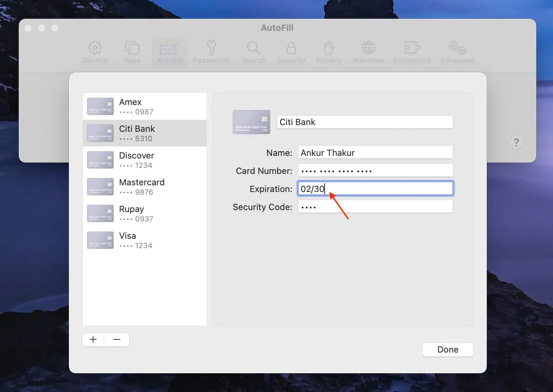Viewport: 553px width, 392px height.
Task: Click the Card Number field
Action: click(375, 171)
